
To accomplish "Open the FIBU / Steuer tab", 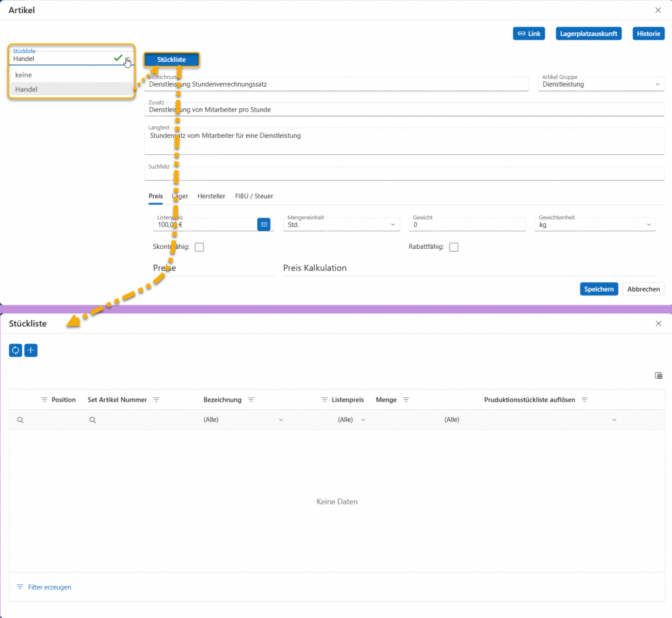I will click(x=254, y=196).
